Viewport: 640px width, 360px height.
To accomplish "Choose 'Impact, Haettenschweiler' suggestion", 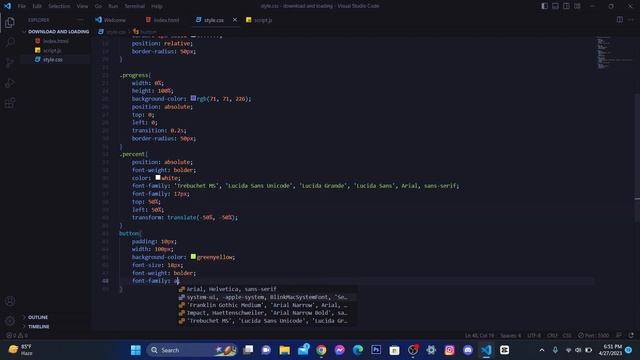I will pyautogui.click(x=267, y=313).
